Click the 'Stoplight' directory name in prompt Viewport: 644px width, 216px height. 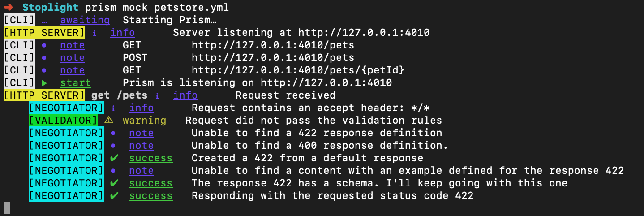(x=50, y=7)
